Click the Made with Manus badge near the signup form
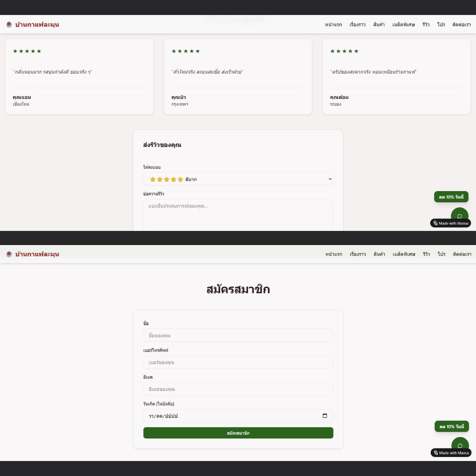The image size is (476, 476). pos(451,453)
